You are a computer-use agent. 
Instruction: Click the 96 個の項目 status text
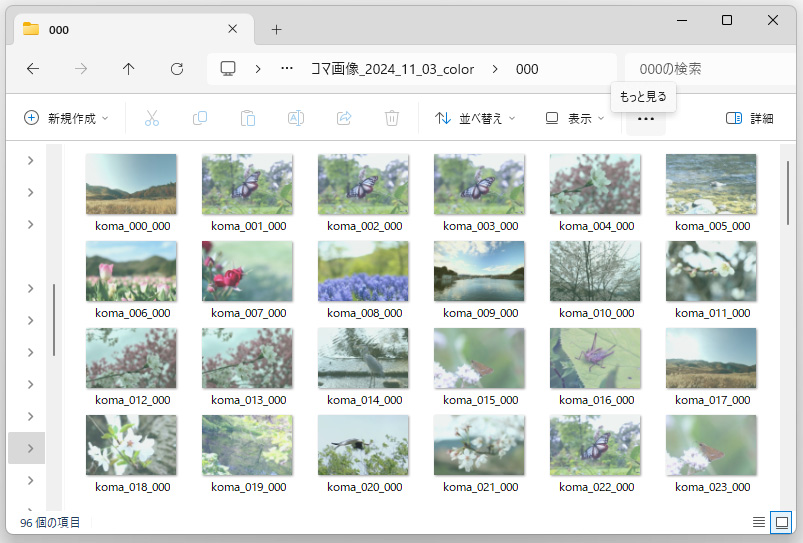pos(50,523)
